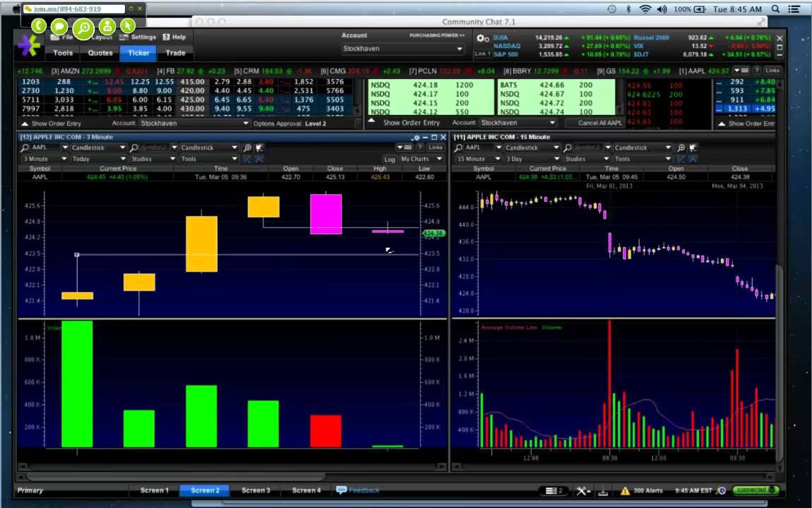Click the symbol search icon in 3 Minute chart
The image size is (812, 508).
point(25,148)
